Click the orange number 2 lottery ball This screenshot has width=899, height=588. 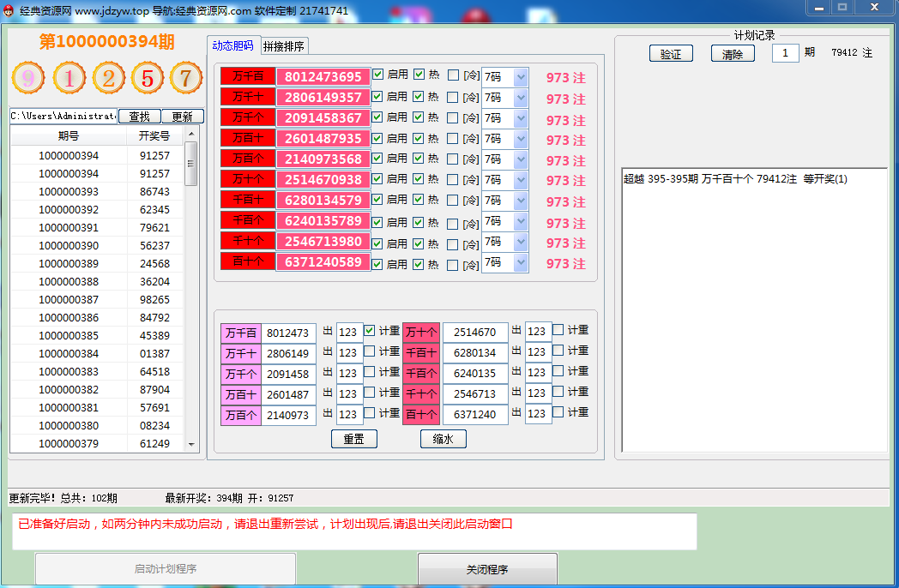[x=108, y=79]
